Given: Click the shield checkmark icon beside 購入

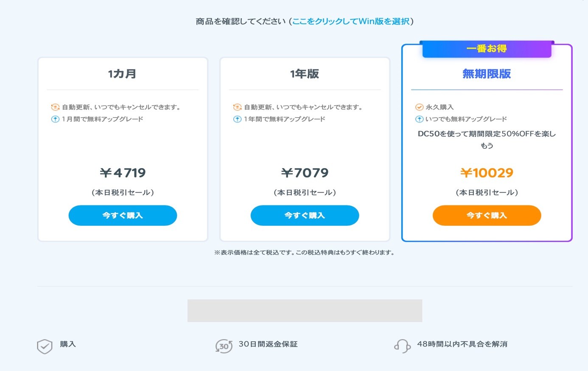Looking at the screenshot, I should [x=45, y=346].
